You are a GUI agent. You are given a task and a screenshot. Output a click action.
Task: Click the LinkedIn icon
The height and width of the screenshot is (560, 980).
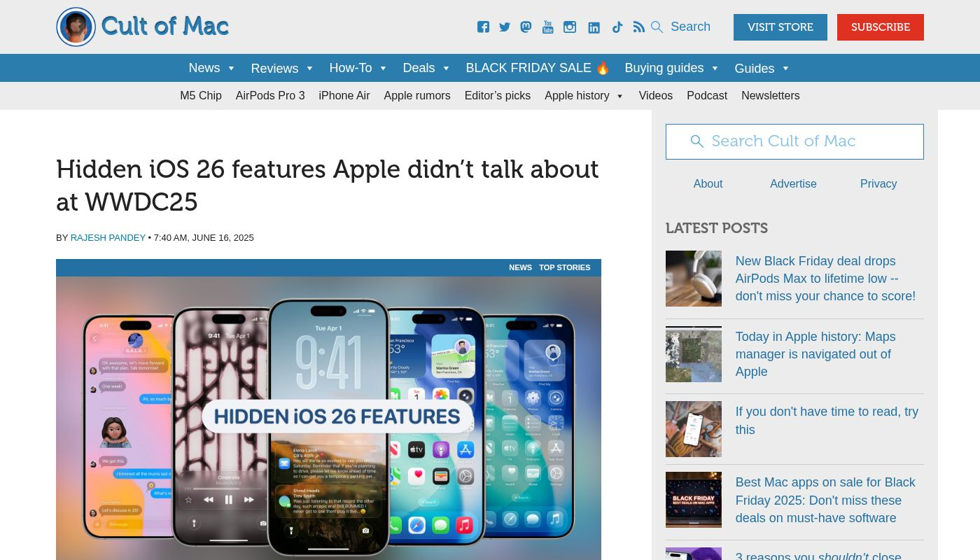click(594, 27)
